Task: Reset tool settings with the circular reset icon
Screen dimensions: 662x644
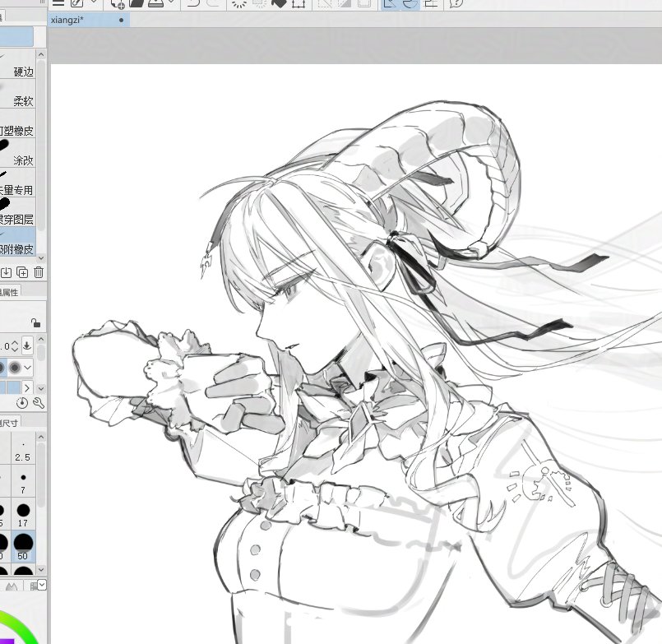Action: (x=22, y=403)
